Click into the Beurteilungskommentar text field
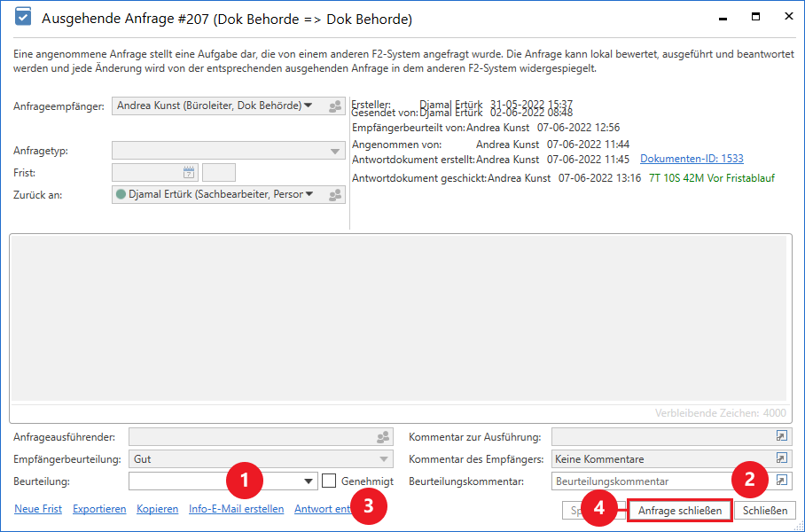The width and height of the screenshot is (805, 532). tap(656, 481)
